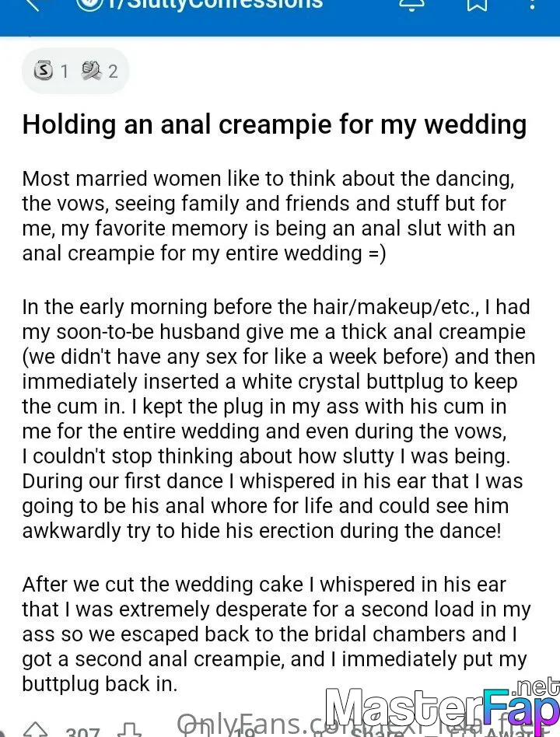This screenshot has width=560, height=737.
Task: Open the awards pill showing 1 and 2
Action: click(75, 71)
